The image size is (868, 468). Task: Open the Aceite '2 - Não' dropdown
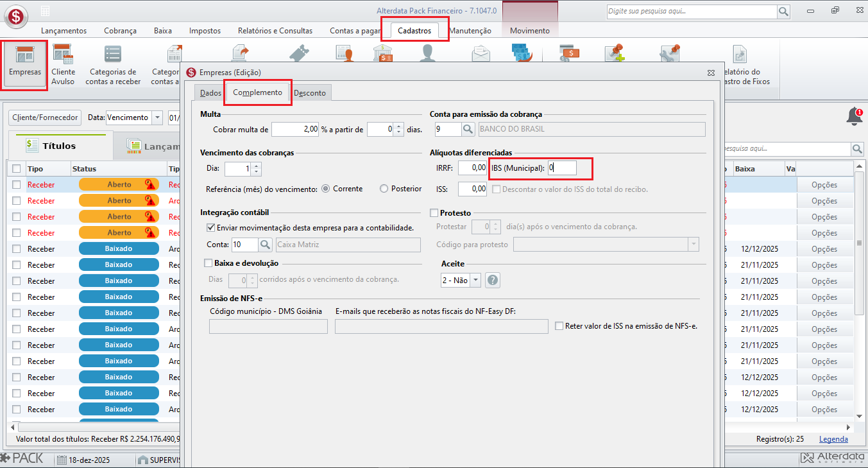pos(475,281)
